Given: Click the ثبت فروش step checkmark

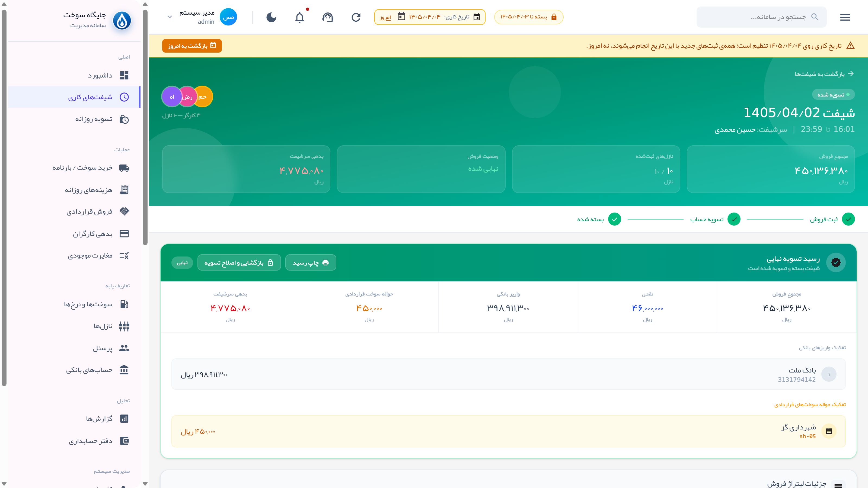Looking at the screenshot, I should click(x=848, y=219).
